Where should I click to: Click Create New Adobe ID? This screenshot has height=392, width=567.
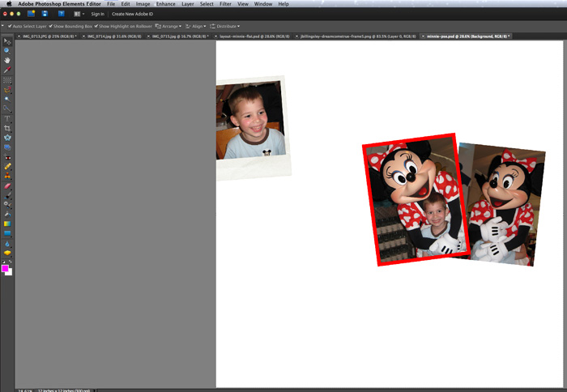(x=132, y=14)
